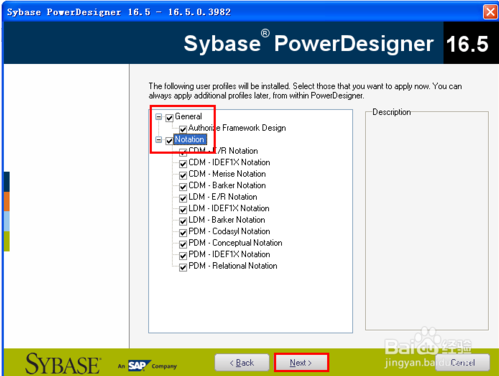Select Authorize Framework Design label
This screenshot has width=499, height=376.
click(237, 128)
